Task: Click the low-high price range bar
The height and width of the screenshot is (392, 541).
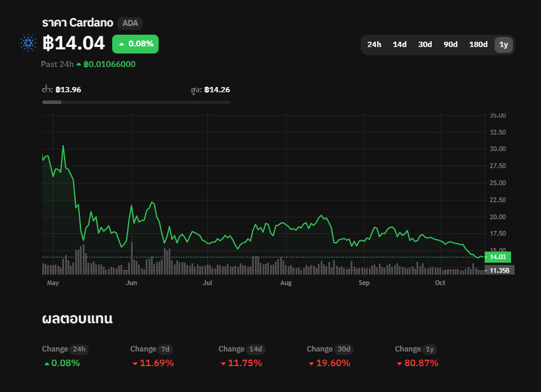Action: click(136, 102)
